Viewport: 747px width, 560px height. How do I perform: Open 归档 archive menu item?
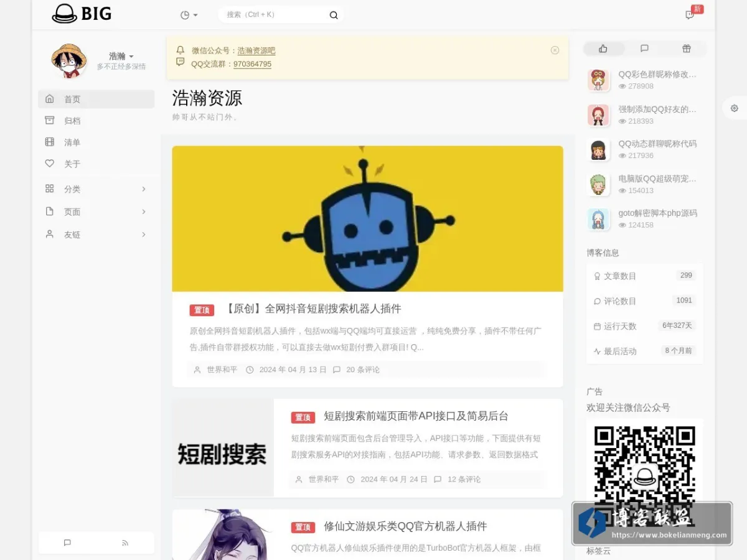point(96,121)
